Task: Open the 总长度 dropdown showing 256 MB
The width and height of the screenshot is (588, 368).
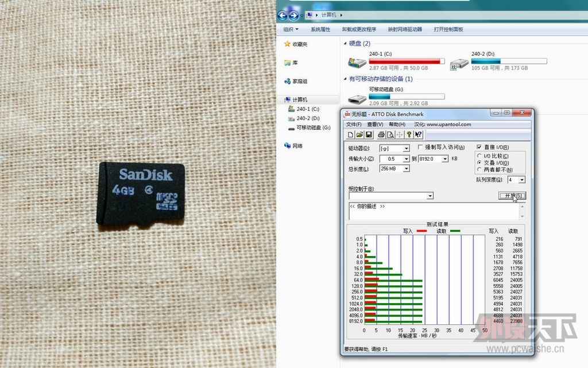Action: pyautogui.click(x=406, y=169)
